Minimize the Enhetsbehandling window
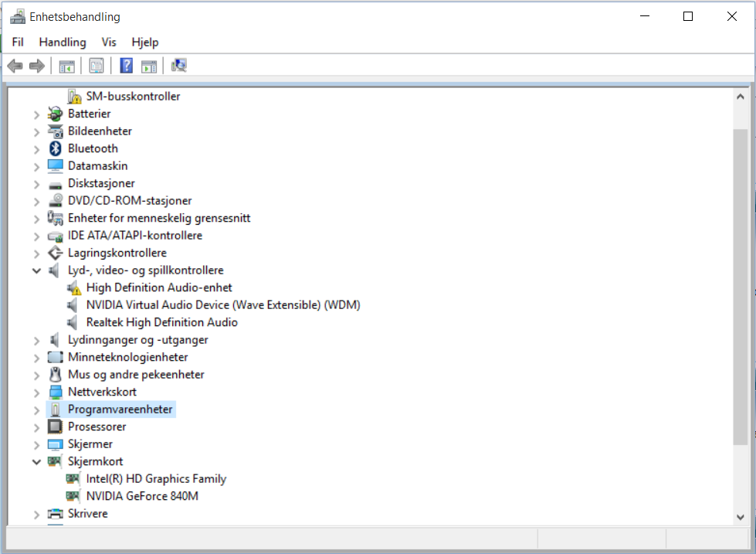Image resolution: width=756 pixels, height=554 pixels. pos(645,16)
